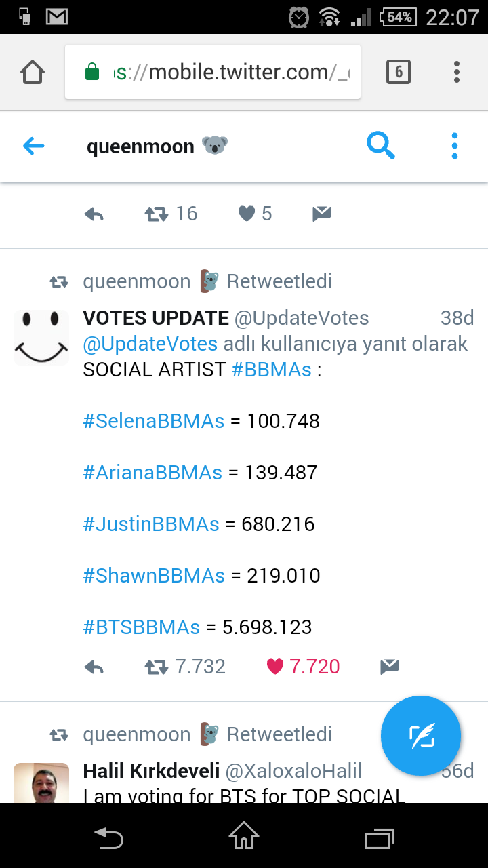Image resolution: width=488 pixels, height=868 pixels.
Task: Go back using the blue arrow
Action: click(33, 146)
